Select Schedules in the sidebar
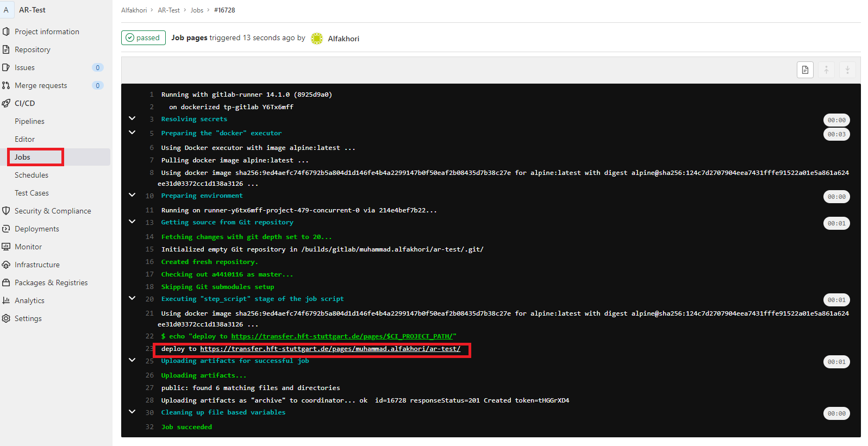The width and height of the screenshot is (868, 446). [32, 175]
